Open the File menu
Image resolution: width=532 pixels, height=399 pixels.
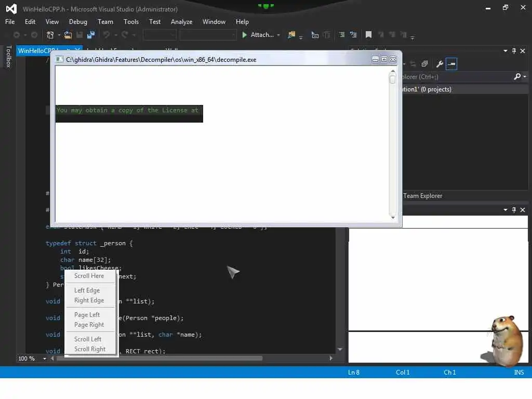(10, 22)
